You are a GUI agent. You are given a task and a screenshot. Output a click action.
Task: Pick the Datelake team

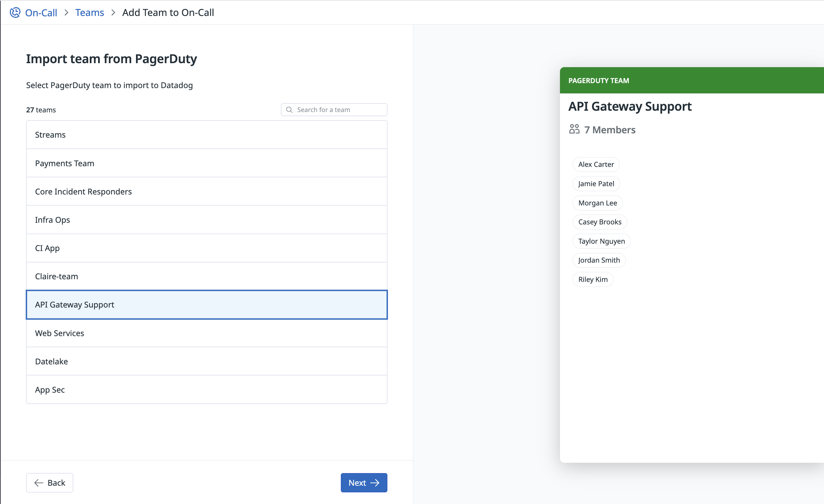pos(207,361)
